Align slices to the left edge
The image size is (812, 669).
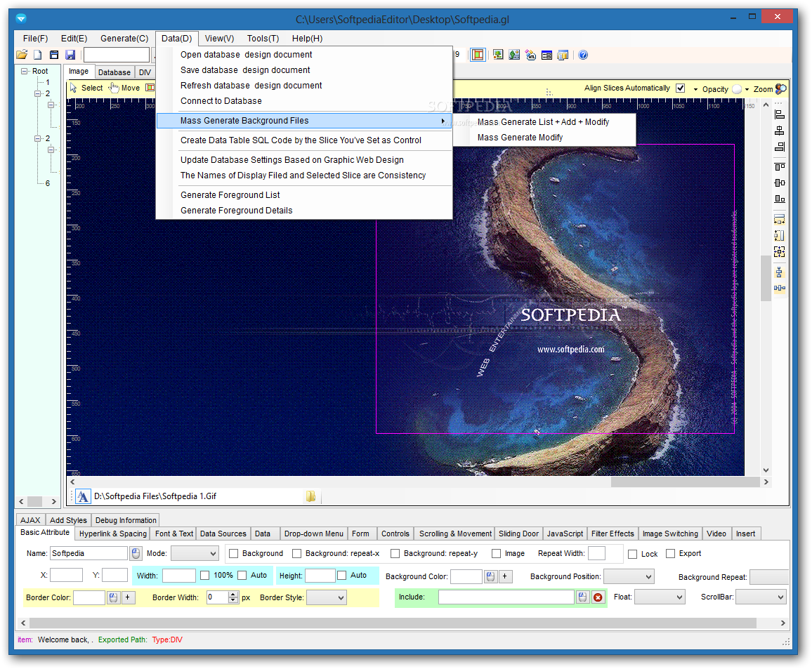pyautogui.click(x=780, y=114)
